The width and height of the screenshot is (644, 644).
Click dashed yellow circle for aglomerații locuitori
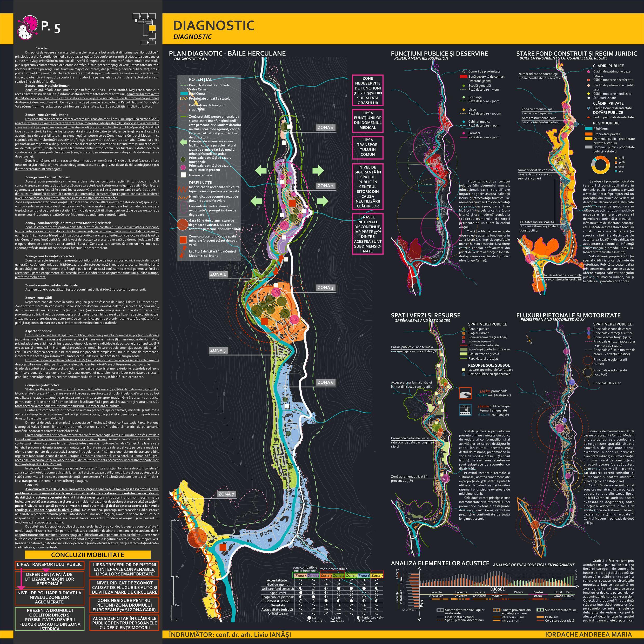click(x=588, y=372)
